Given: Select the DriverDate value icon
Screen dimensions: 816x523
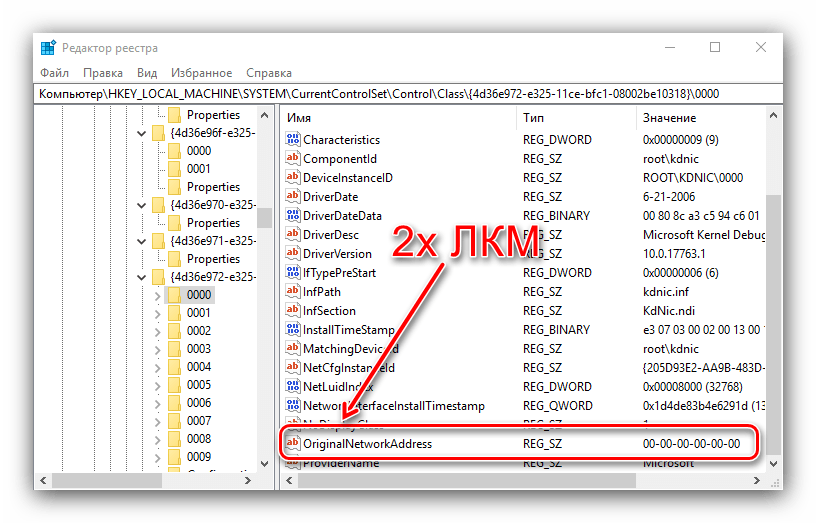Looking at the screenshot, I should tap(293, 197).
